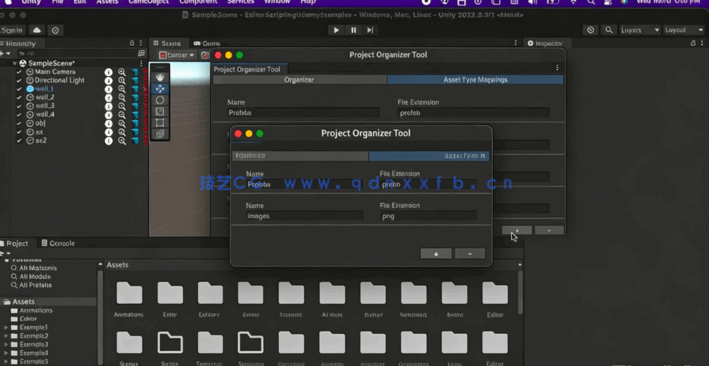The image size is (709, 366).
Task: Select the Assets folder in Project tree
Action: (x=48, y=302)
